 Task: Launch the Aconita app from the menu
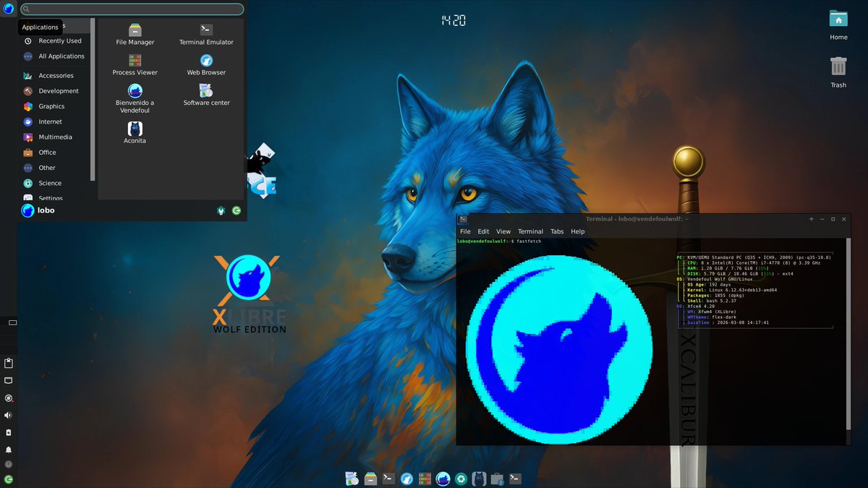point(135,132)
